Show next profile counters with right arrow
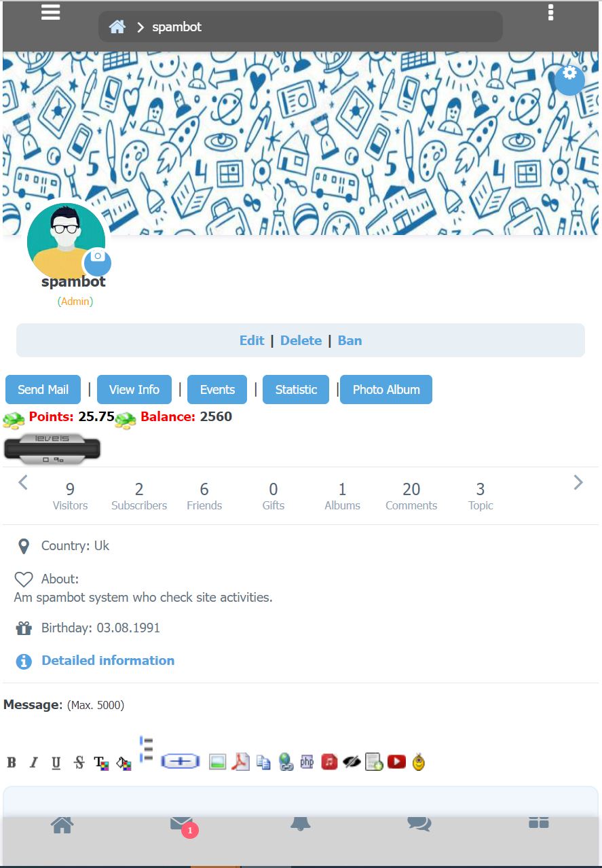 click(578, 482)
